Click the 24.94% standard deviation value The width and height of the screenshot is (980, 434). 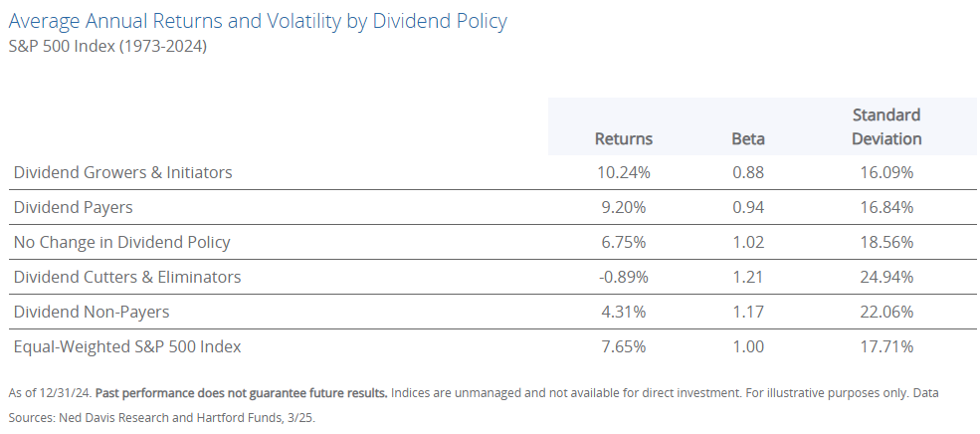point(886,277)
